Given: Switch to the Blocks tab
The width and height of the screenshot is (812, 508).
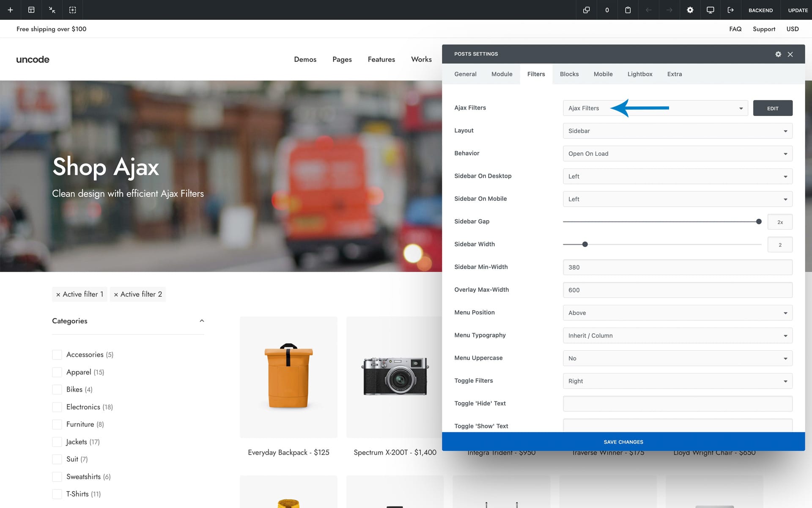Looking at the screenshot, I should click(x=569, y=74).
